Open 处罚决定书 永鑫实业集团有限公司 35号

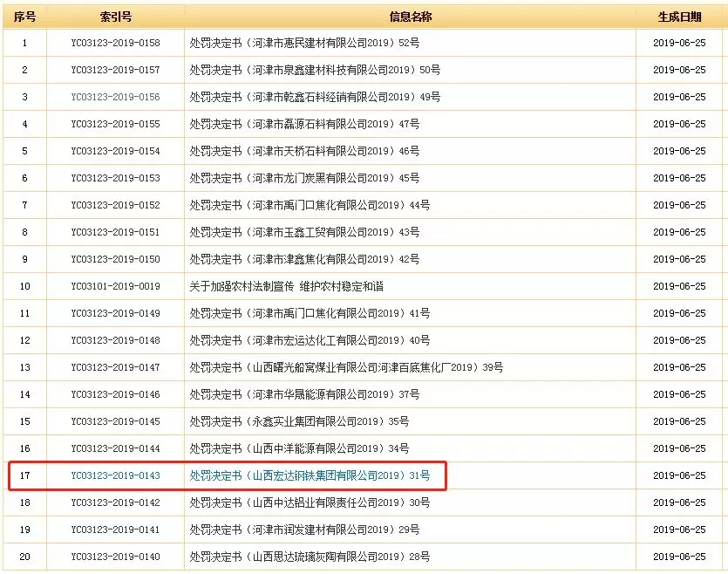(299, 420)
